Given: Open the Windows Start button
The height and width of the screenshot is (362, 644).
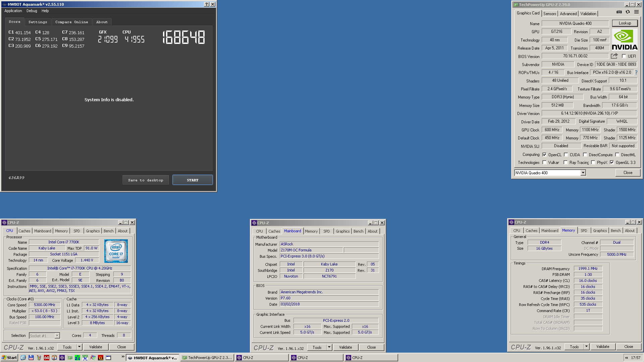Looking at the screenshot, I should coord(9,358).
